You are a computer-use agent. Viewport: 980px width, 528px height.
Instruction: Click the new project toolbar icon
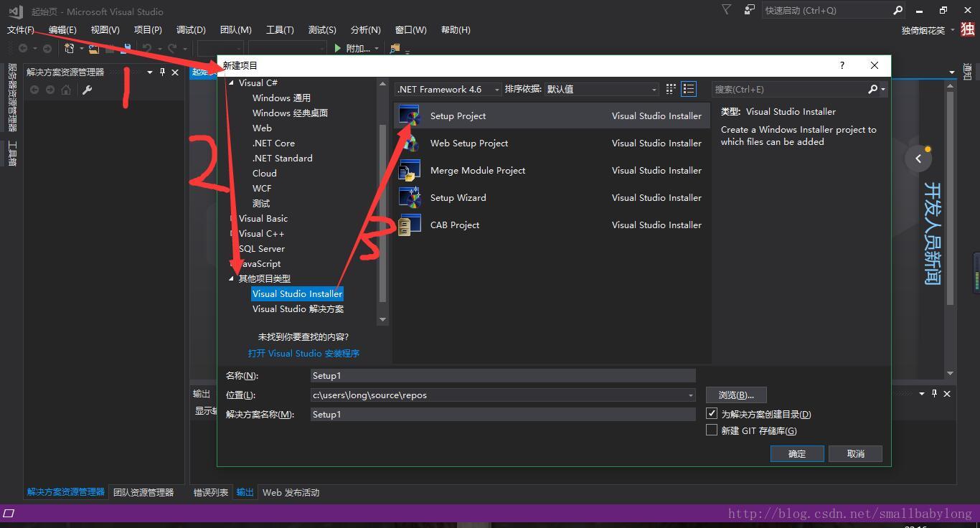click(70, 48)
